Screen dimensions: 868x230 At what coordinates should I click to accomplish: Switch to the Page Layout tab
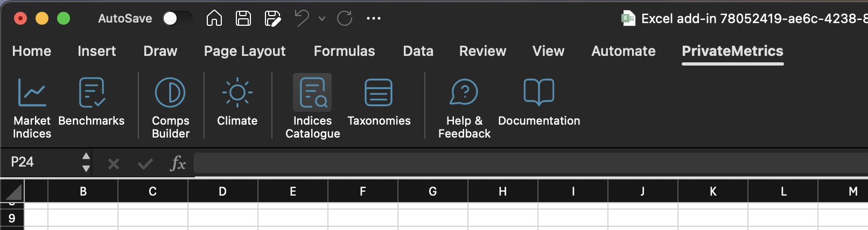coord(244,51)
